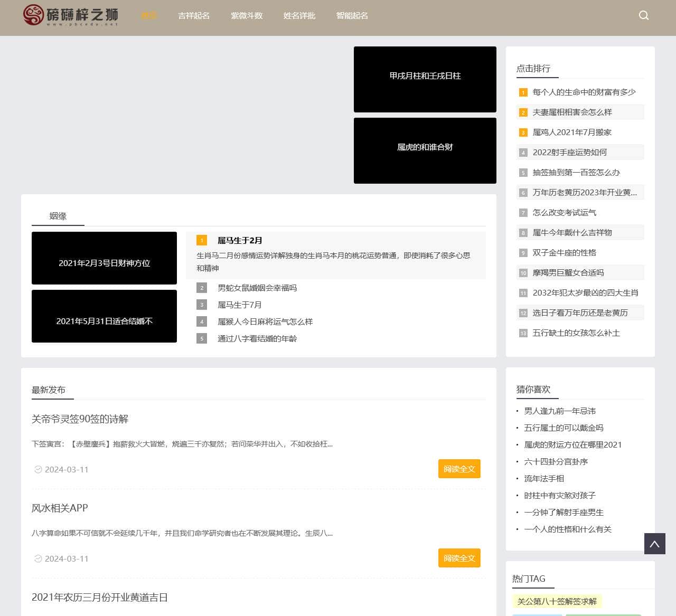Switch to the 姻缘 tab
676x616 pixels.
click(x=58, y=215)
